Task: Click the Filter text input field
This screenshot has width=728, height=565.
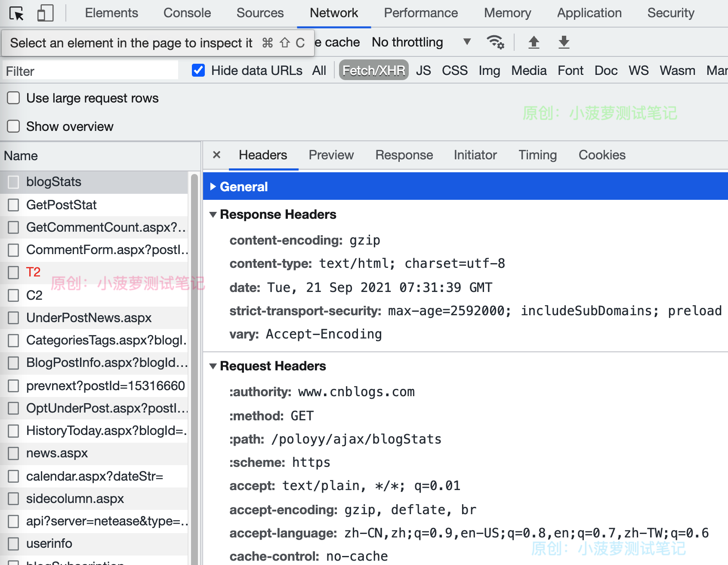Action: (x=90, y=71)
